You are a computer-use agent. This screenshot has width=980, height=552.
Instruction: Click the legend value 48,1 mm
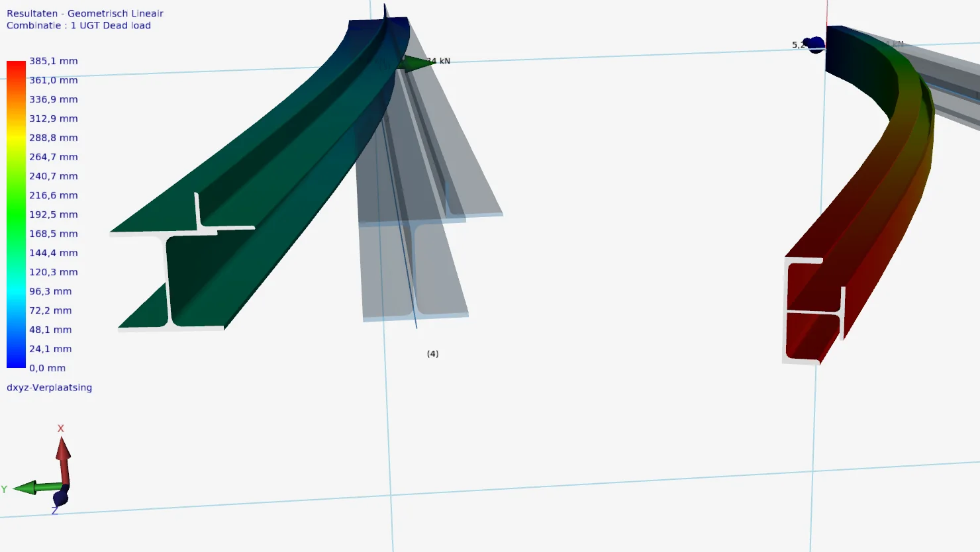click(x=50, y=330)
